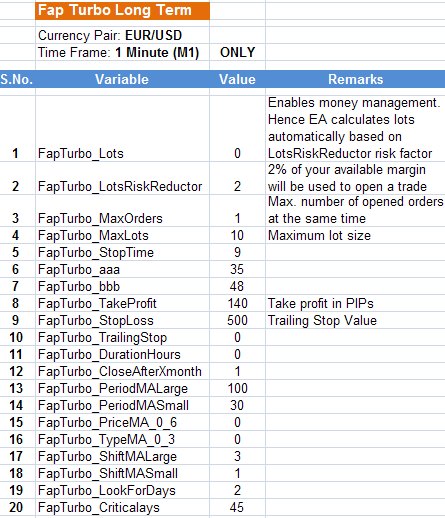Select the FapTurbo_ShiftMALarge cell

coord(122,456)
